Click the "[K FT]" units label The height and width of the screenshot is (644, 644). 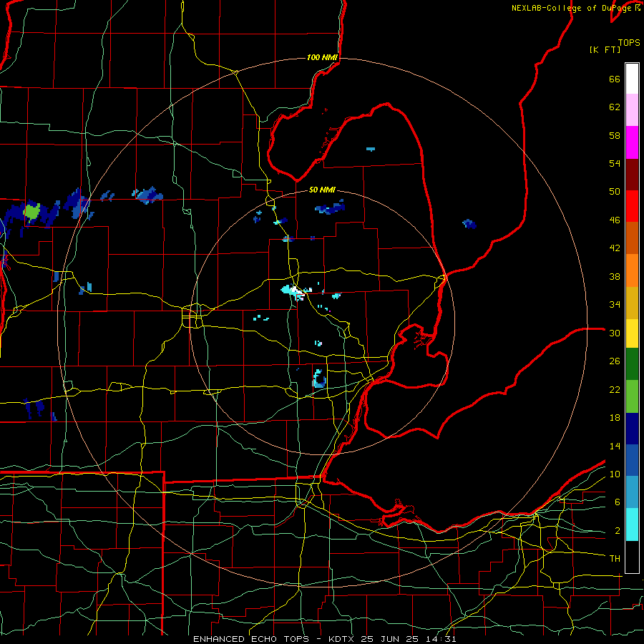[x=605, y=50]
